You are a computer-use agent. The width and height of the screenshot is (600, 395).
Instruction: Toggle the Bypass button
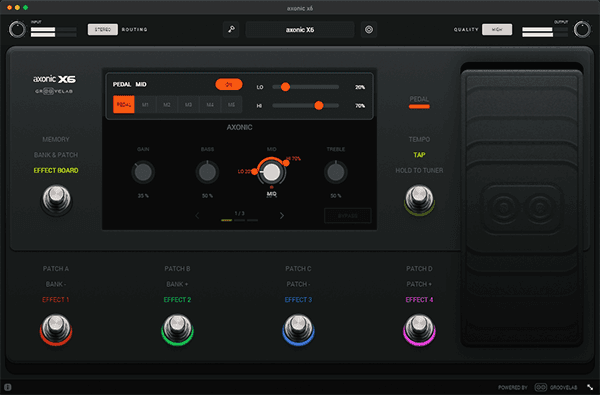click(347, 215)
